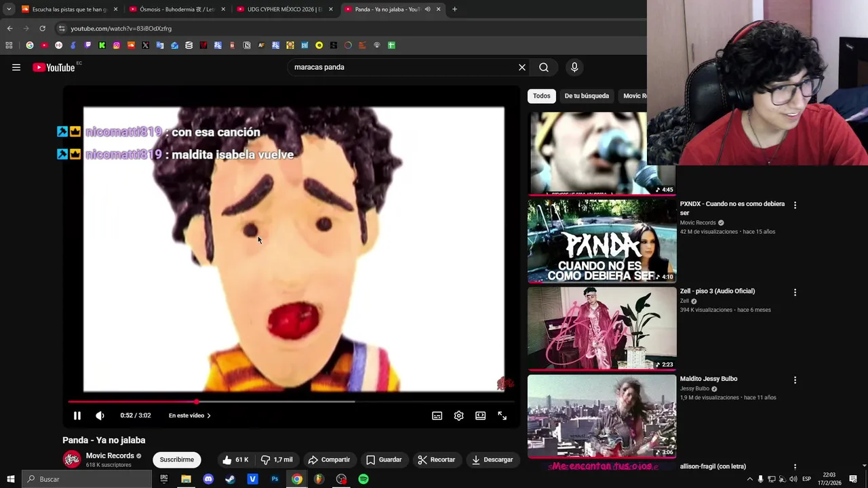This screenshot has width=868, height=488.
Task: Like the video (61 K thumbs up)
Action: coord(235,460)
